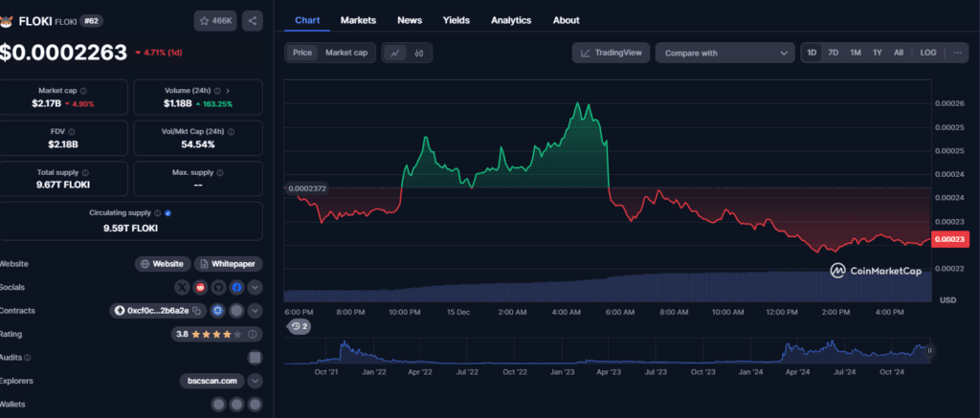Open the Reddit social icon

201,287
